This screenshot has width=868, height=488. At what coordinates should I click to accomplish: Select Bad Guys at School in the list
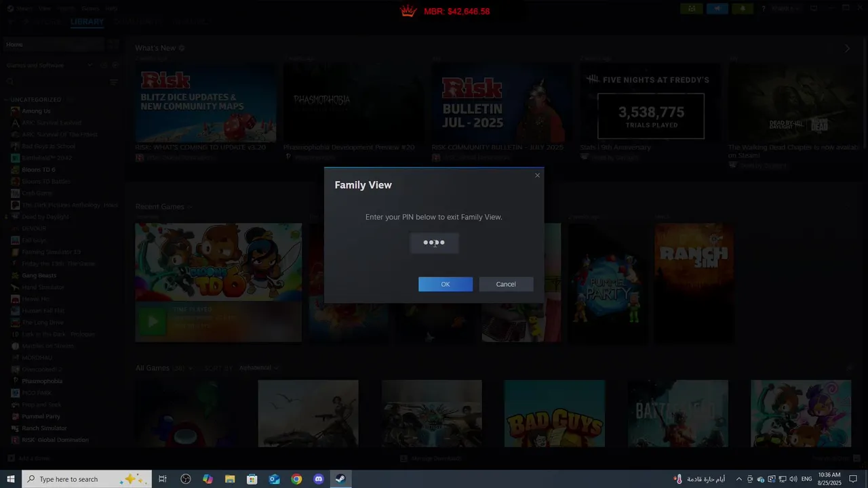(x=48, y=146)
